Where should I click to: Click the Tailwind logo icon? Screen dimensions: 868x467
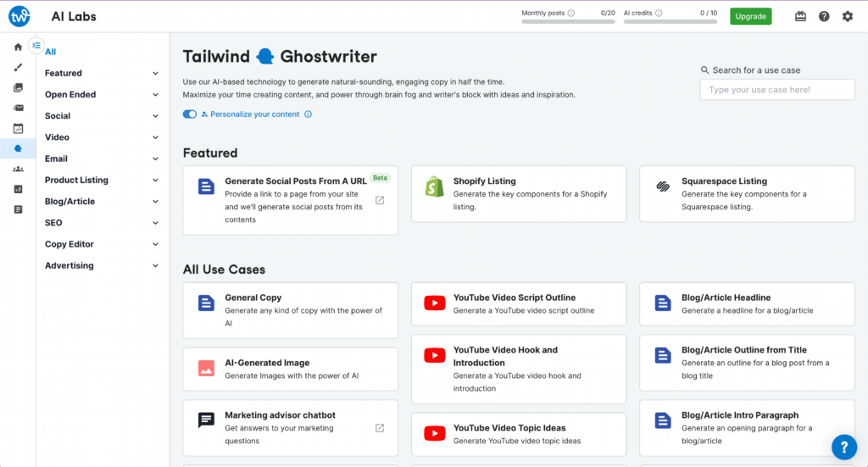coord(19,16)
